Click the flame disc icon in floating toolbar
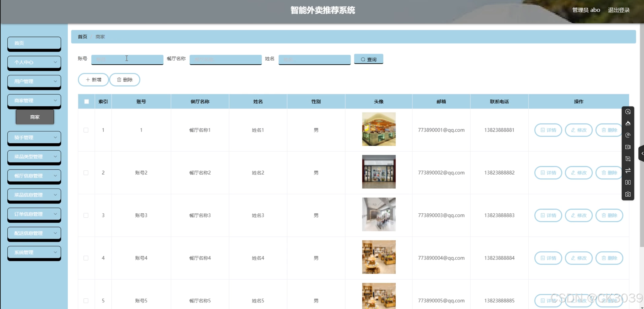This screenshot has height=309, width=644. pyautogui.click(x=628, y=124)
